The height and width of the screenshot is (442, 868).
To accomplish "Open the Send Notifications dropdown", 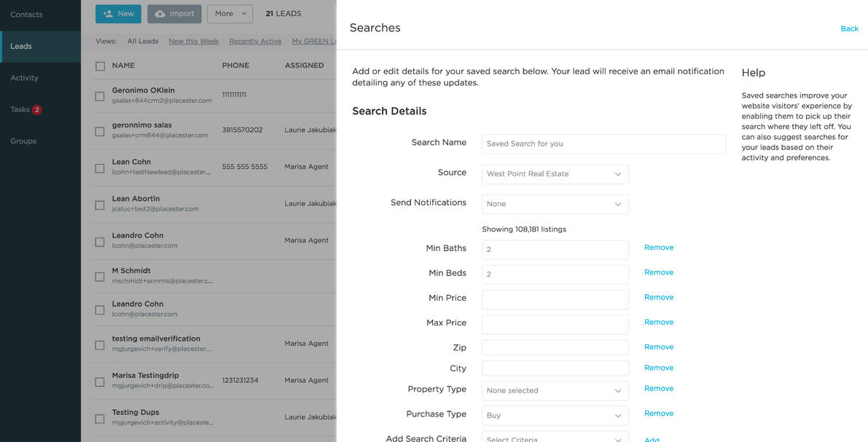I will point(555,204).
